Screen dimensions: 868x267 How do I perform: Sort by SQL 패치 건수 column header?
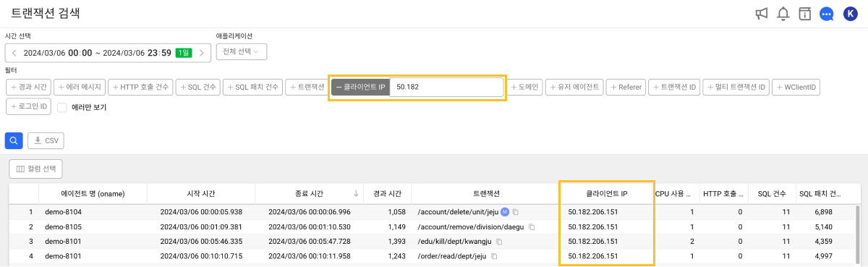[x=820, y=194]
